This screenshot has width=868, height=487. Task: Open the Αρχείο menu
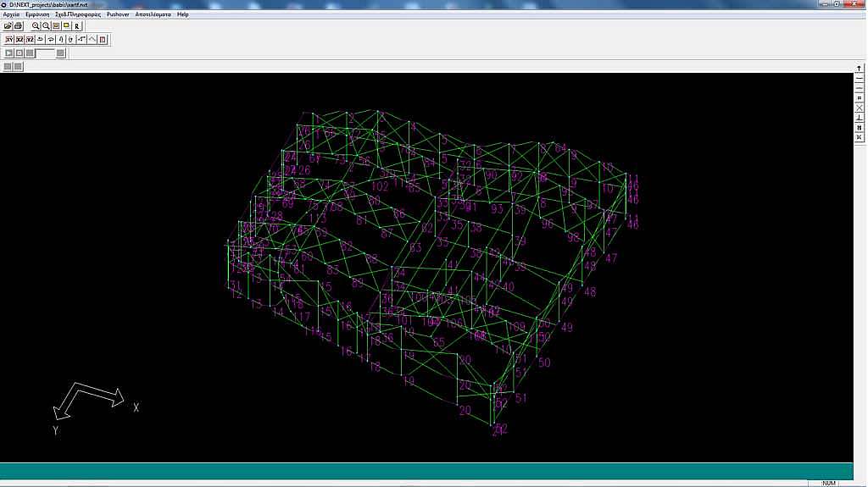pyautogui.click(x=11, y=14)
